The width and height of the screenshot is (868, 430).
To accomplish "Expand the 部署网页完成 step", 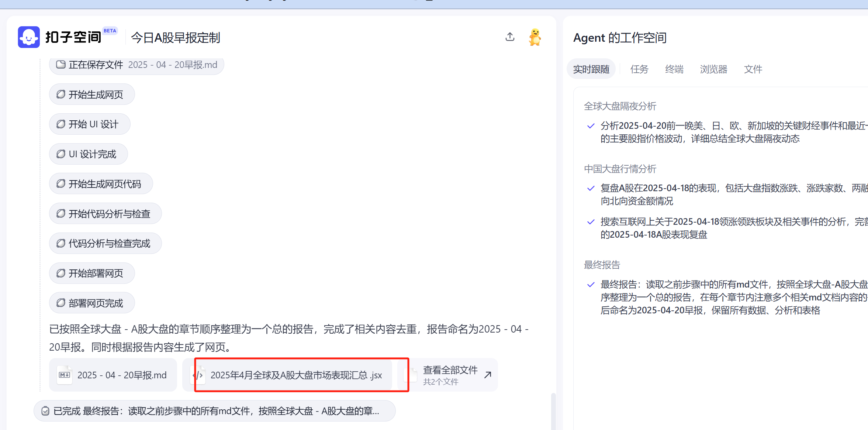I will (92, 303).
